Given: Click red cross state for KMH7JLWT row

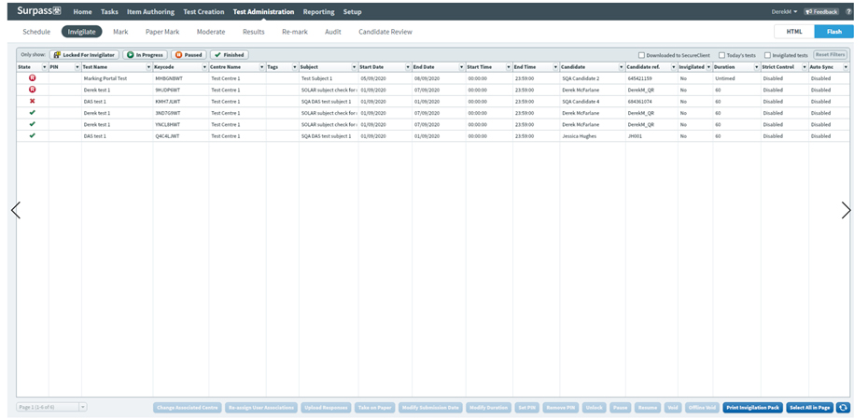Looking at the screenshot, I should pos(32,101).
